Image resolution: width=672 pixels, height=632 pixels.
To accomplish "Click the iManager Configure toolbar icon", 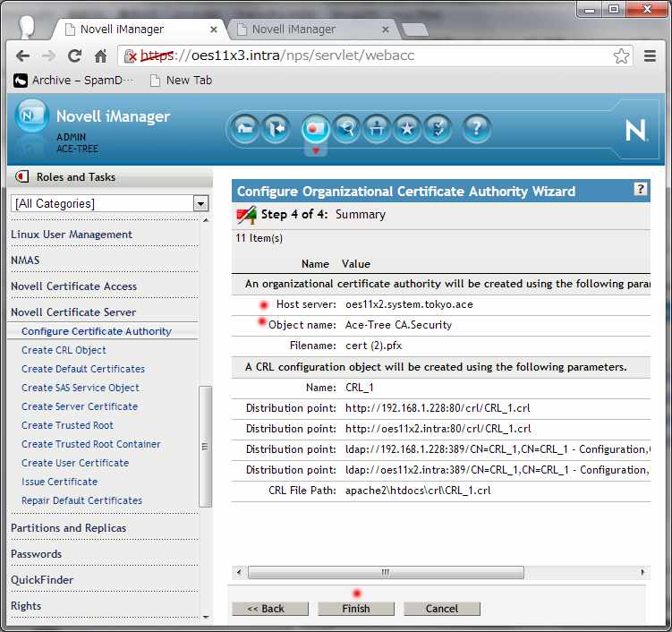I will [x=377, y=128].
